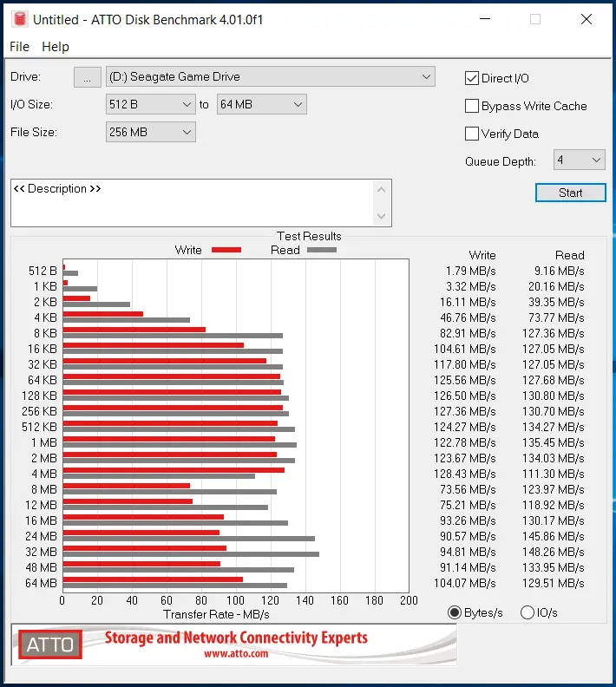Open the 256 MB File Size dropdown

[x=150, y=132]
